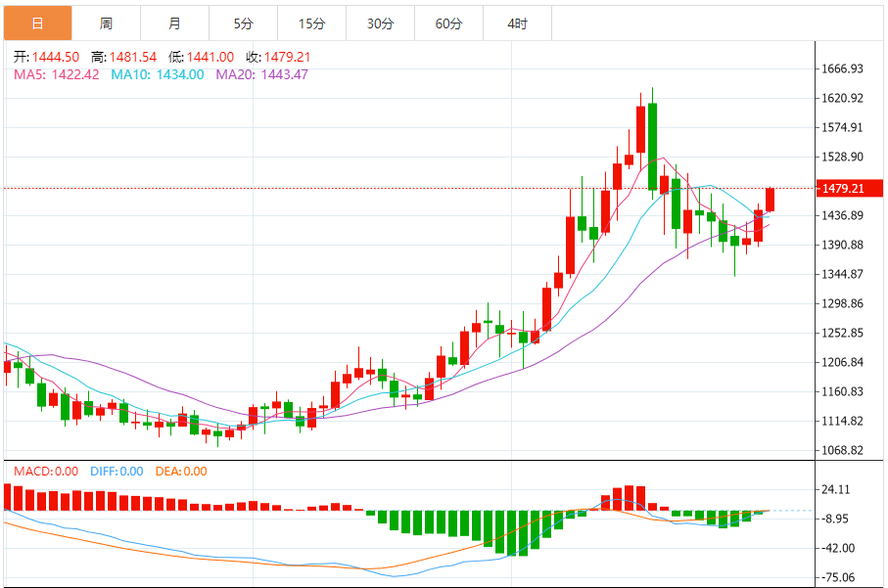
Task: Click the 1068.82 price axis label
Action: 843,450
